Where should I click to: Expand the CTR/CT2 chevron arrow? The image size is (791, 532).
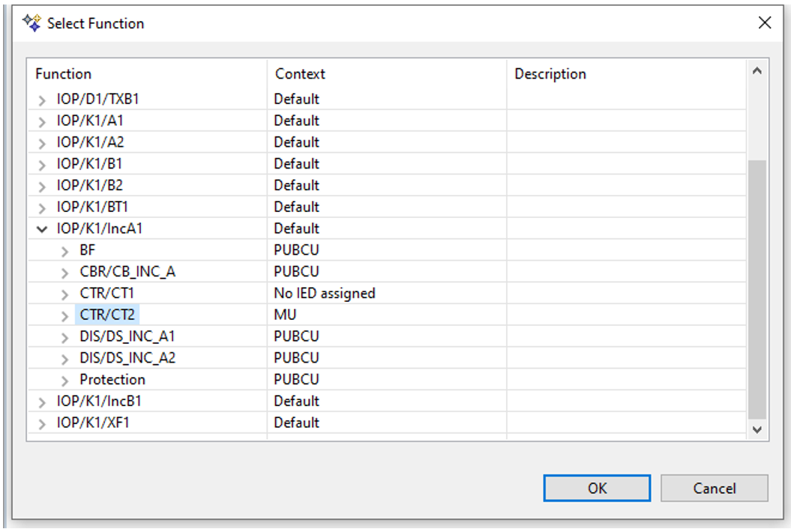[x=65, y=315]
